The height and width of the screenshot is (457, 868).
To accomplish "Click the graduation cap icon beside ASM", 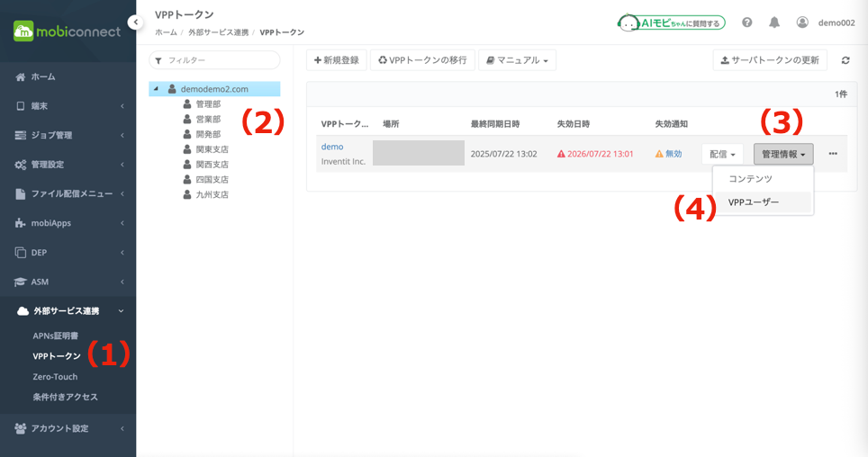I will point(21,282).
